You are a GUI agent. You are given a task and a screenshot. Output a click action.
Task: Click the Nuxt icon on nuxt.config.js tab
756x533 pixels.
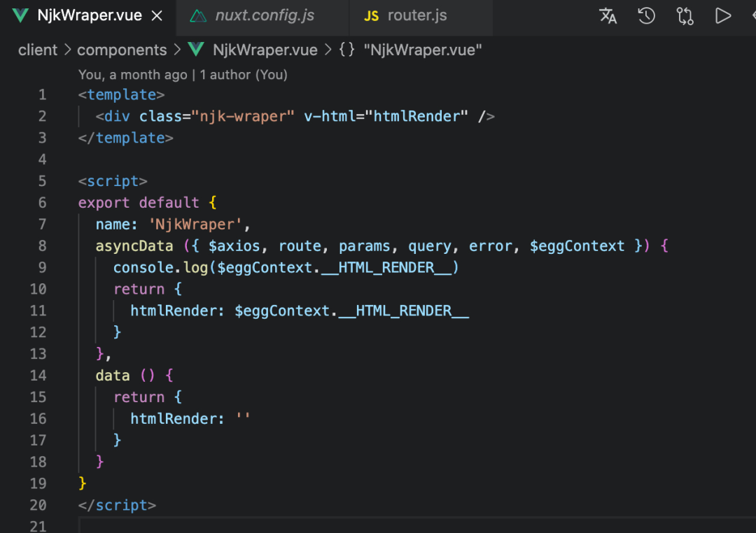(199, 16)
